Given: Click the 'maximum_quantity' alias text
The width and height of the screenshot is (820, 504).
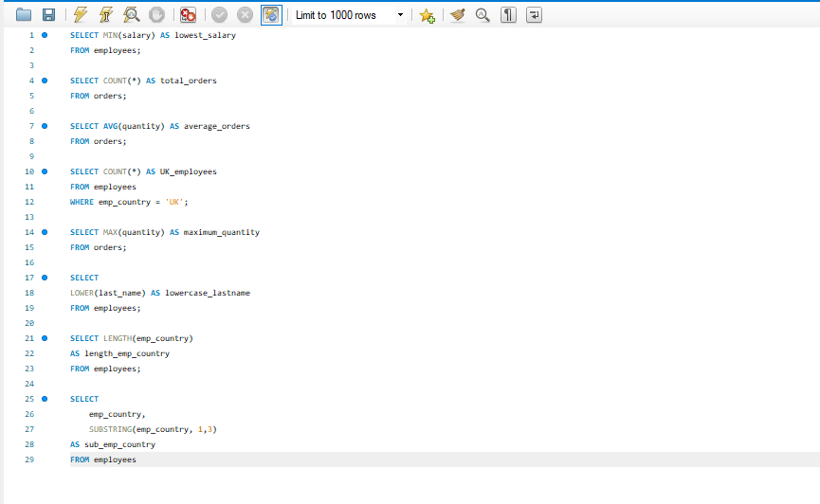Looking at the screenshot, I should click(x=221, y=232).
